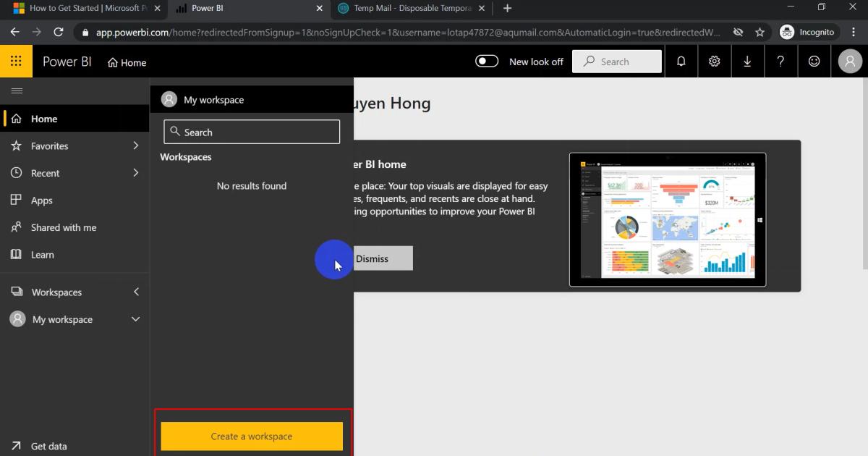Open the help question mark icon

point(780,61)
